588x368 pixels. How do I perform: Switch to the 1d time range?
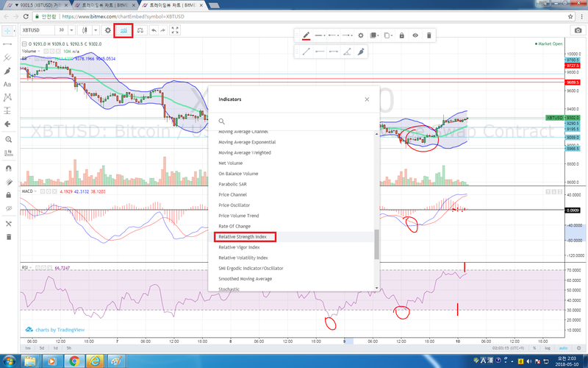point(56,348)
